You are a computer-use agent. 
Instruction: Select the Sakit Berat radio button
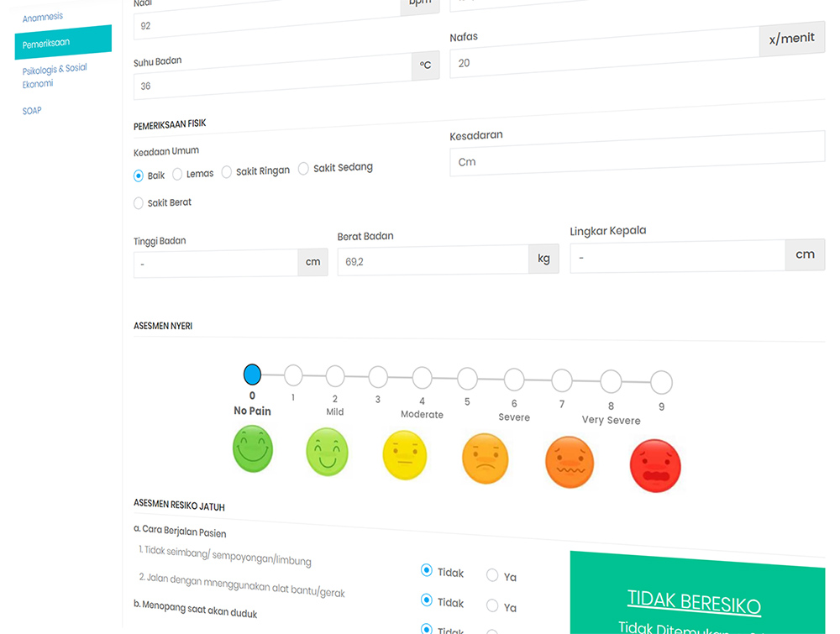coord(139,202)
